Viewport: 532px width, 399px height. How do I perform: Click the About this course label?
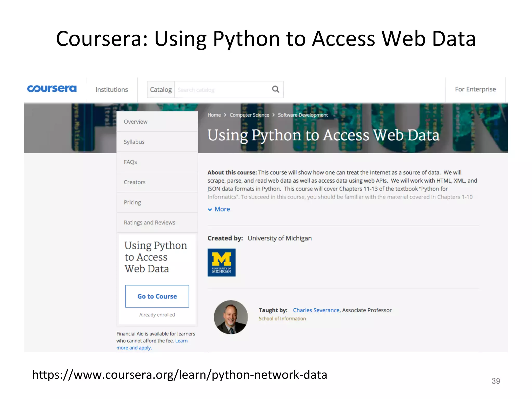pos(232,172)
